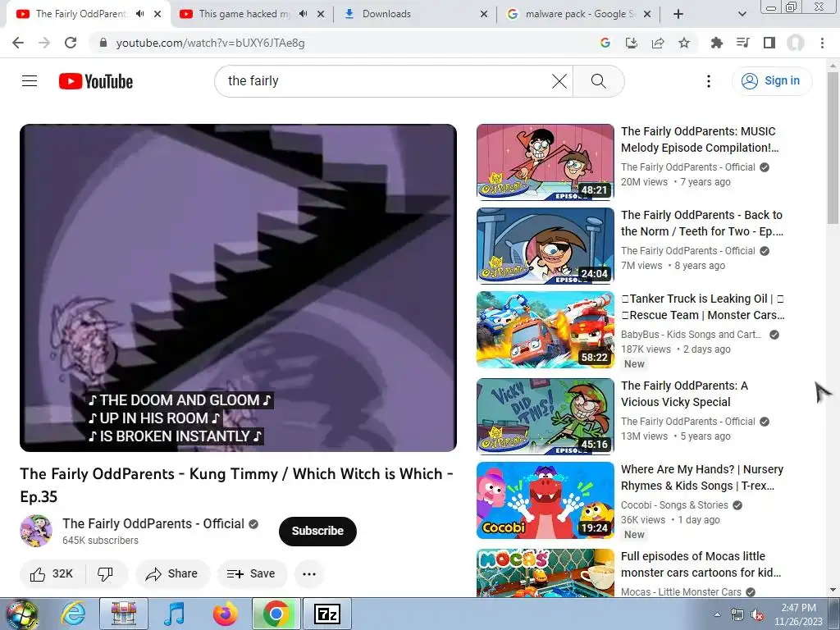The image size is (840, 630).
Task: Share this page from the address bar
Action: 658,43
